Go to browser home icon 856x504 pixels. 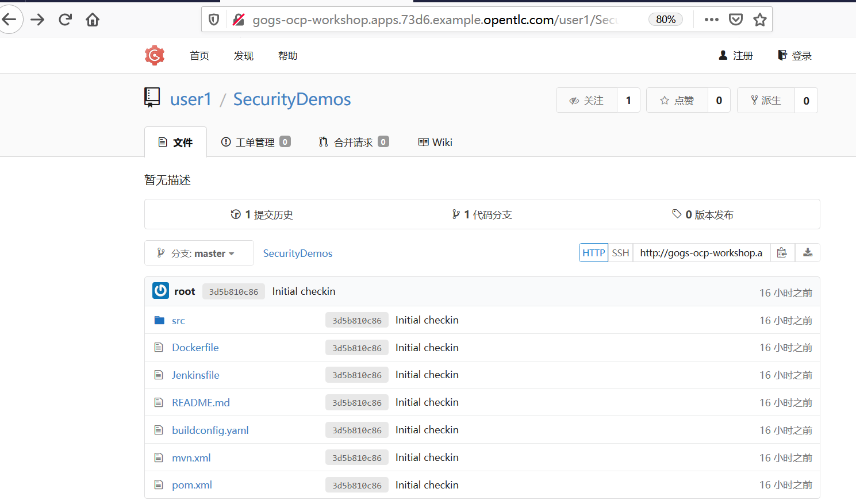point(93,20)
